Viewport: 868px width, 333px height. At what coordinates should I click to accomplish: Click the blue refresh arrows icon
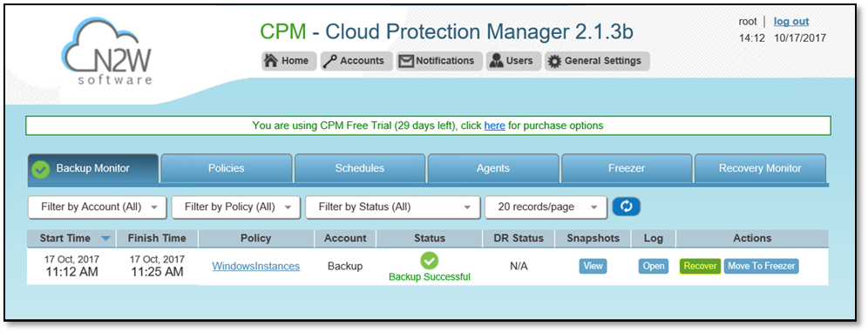click(626, 207)
